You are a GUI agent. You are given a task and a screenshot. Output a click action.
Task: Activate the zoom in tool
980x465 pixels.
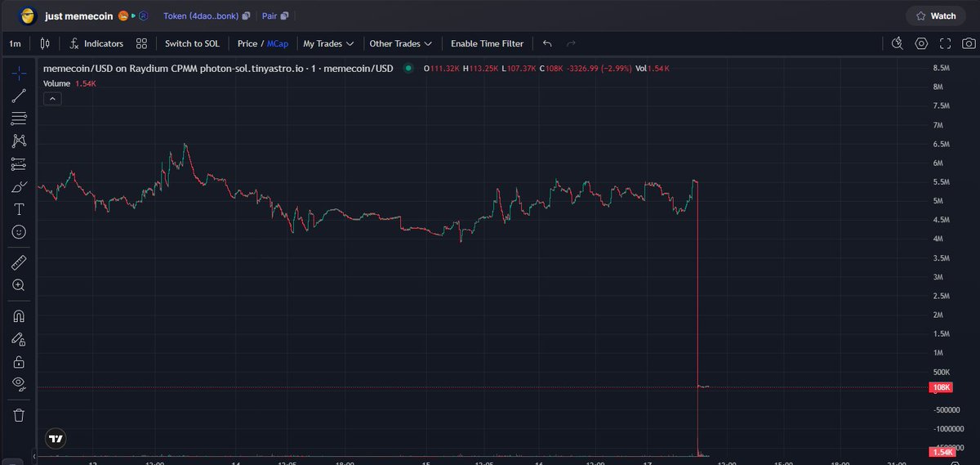pyautogui.click(x=19, y=285)
